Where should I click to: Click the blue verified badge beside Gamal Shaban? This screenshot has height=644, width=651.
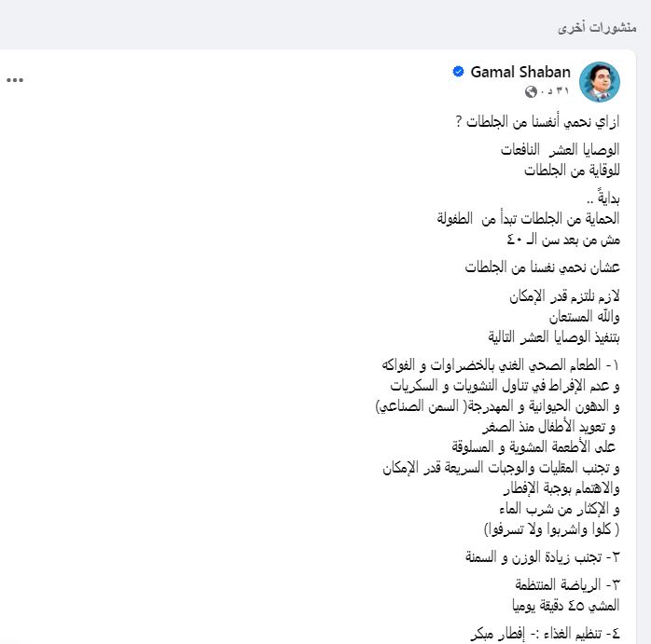[x=458, y=72]
